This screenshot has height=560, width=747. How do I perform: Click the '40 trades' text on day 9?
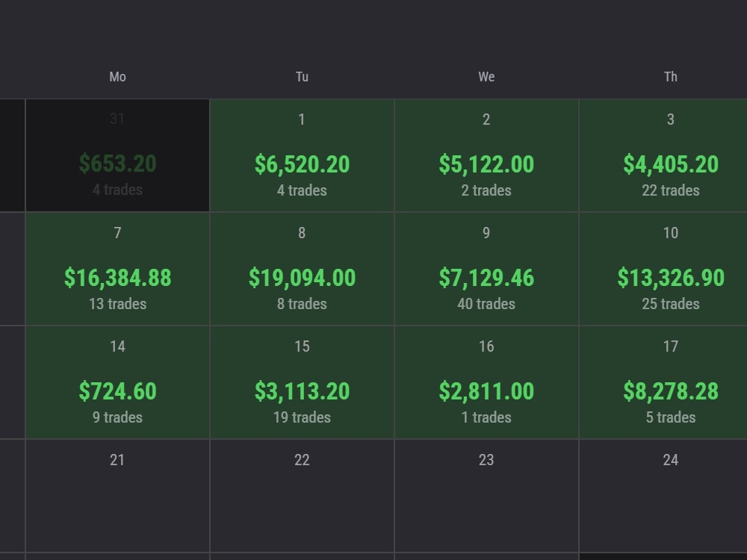tap(486, 304)
